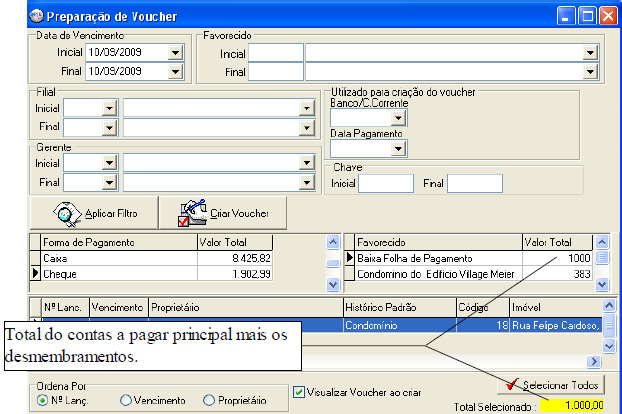Click the Criar Voucher icon
This screenshot has height=414, width=622.
click(191, 212)
